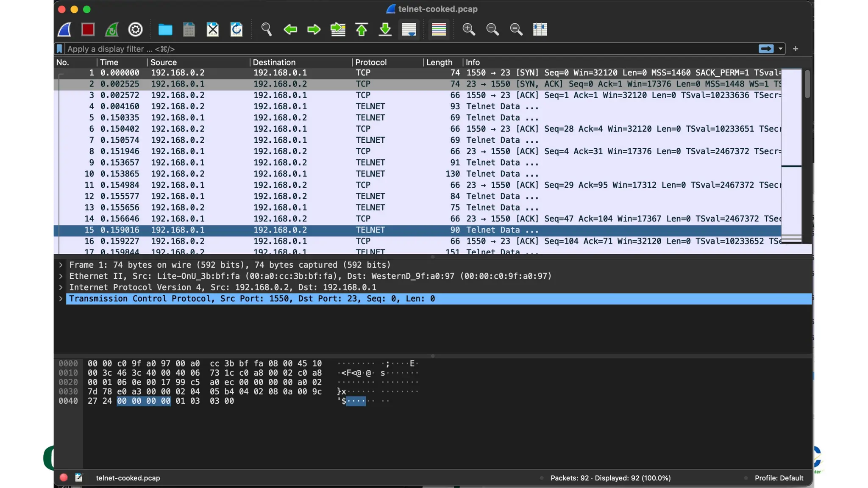Jump to the last packet arrow icon

(x=385, y=30)
